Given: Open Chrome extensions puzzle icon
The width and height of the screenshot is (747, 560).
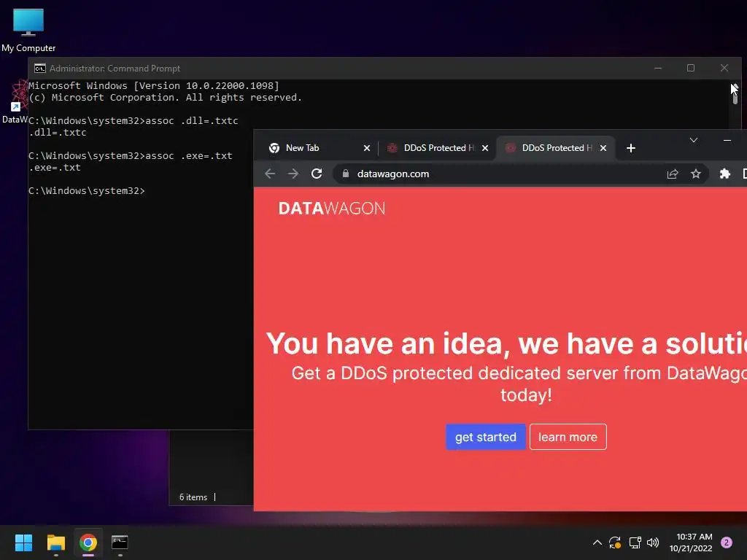Looking at the screenshot, I should click(x=724, y=174).
